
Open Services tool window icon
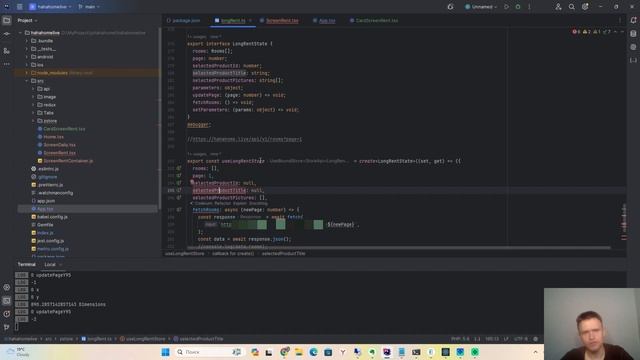click(x=7, y=287)
